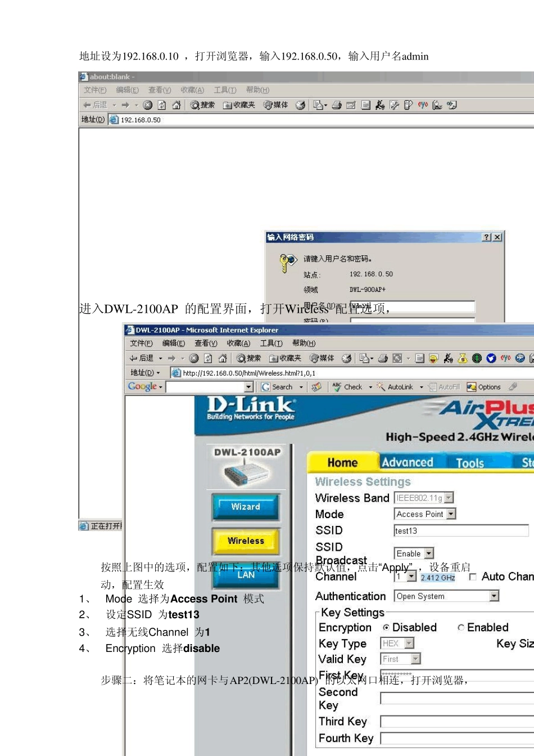Open 工具(T) menu in DWL-2100AP window
534x756 pixels.
click(x=271, y=343)
